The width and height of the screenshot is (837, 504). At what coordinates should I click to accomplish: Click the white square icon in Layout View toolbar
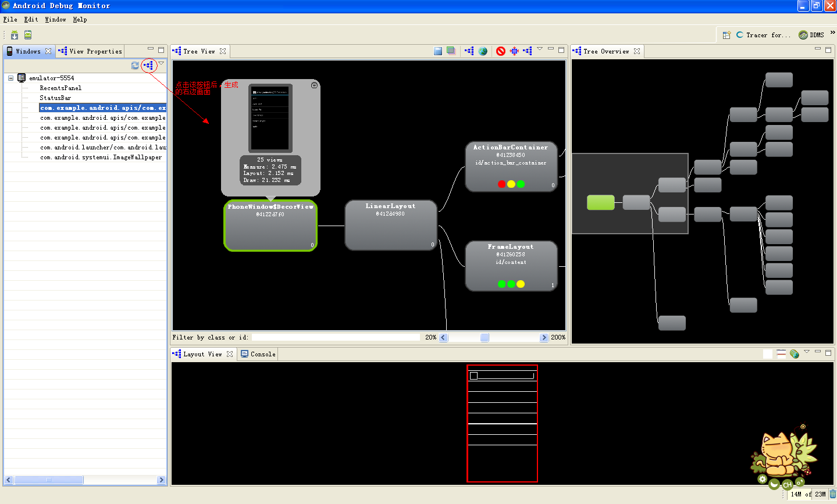point(768,354)
